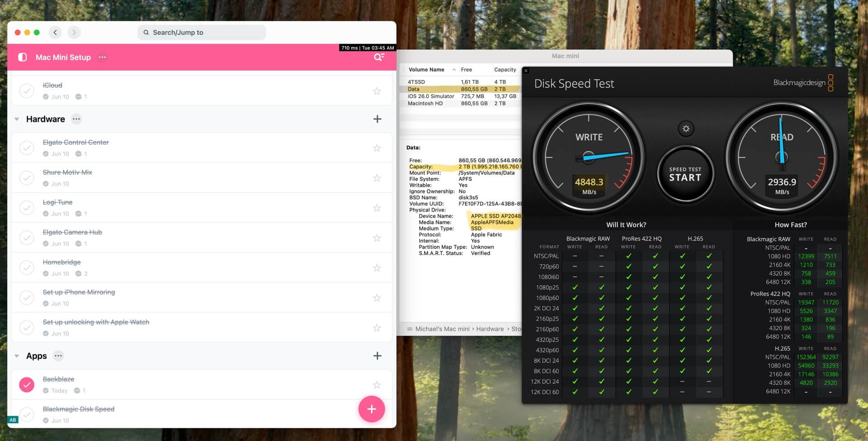The width and height of the screenshot is (868, 441).
Task: Click Hardware in the path bar
Action: coord(490,329)
